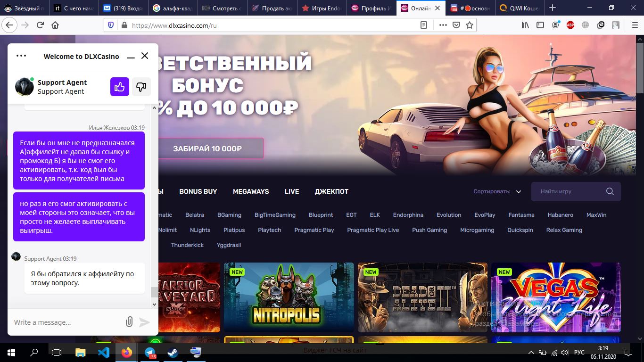Toggle reader view in address bar
The height and width of the screenshot is (362, 644).
[x=424, y=25]
